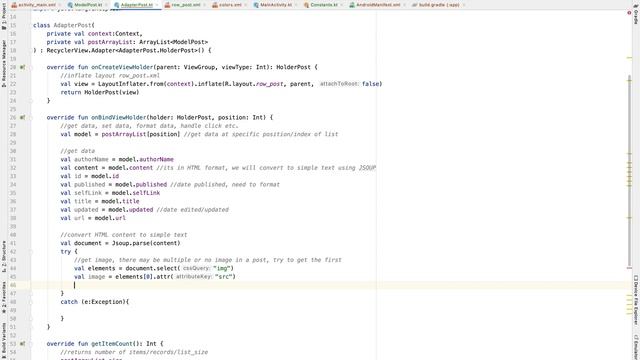Click 'RecyclerView.Adapter' superclass reference
The width and height of the screenshot is (640, 360).
coord(81,51)
